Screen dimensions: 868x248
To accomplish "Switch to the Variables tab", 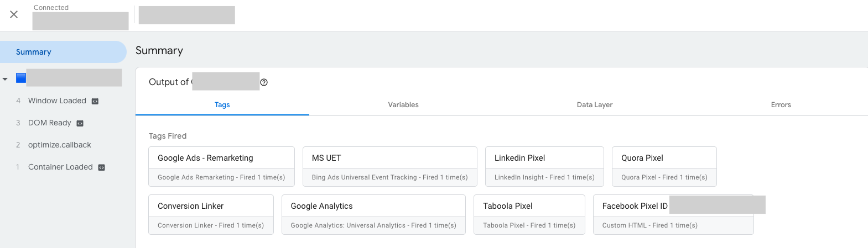I will click(x=403, y=105).
